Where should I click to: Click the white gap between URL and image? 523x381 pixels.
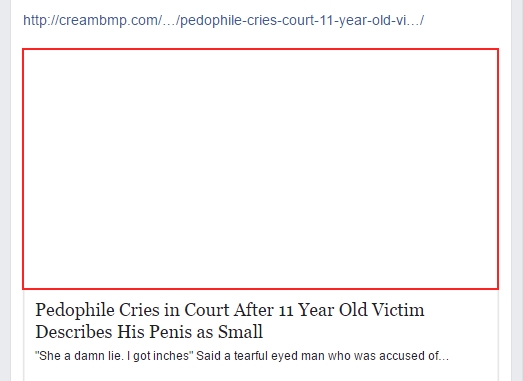click(x=260, y=39)
